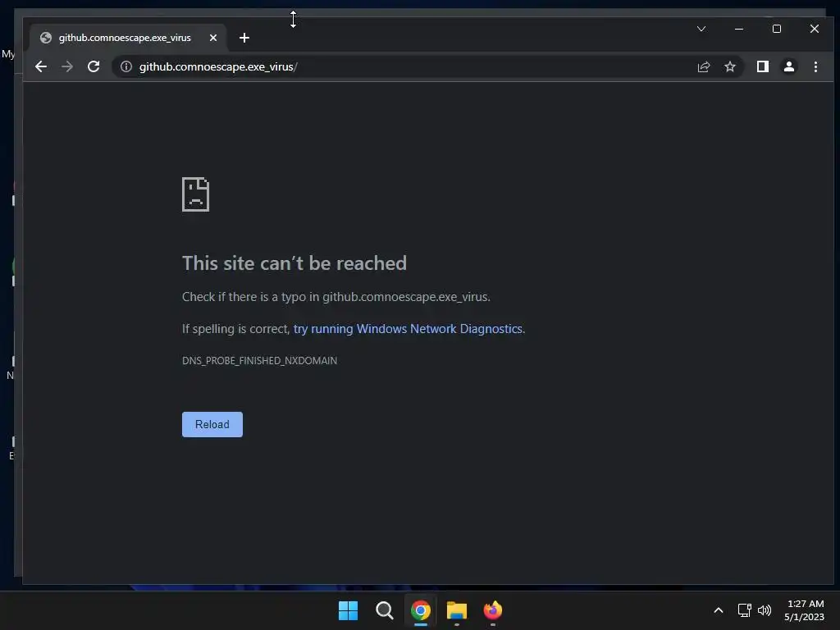The height and width of the screenshot is (630, 840).
Task: Open the network status tray icon
Action: click(744, 610)
